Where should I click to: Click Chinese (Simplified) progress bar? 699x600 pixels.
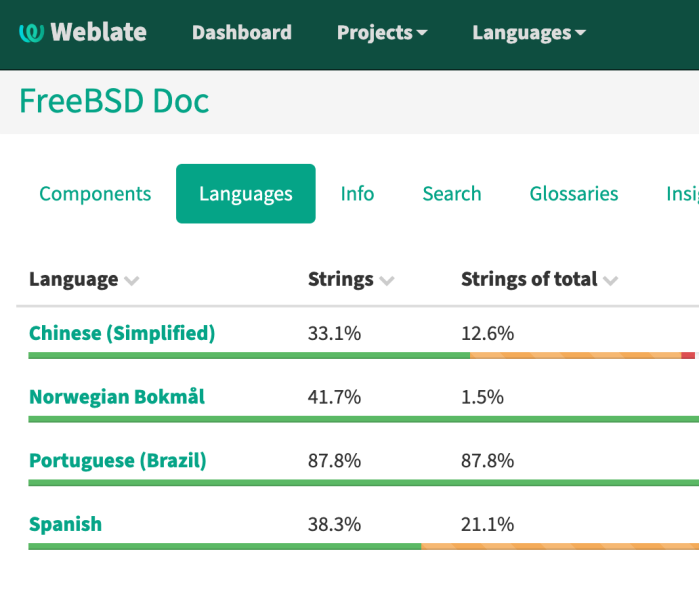click(x=362, y=355)
